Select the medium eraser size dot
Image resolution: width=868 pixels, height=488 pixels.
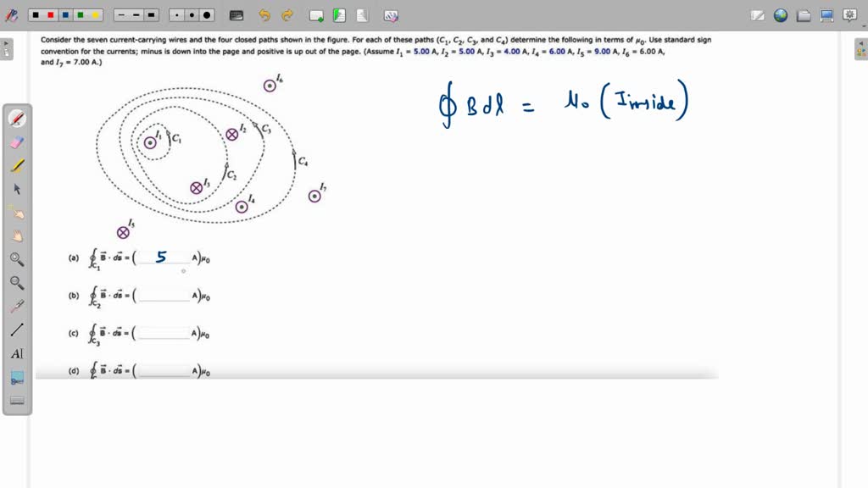[x=192, y=15]
